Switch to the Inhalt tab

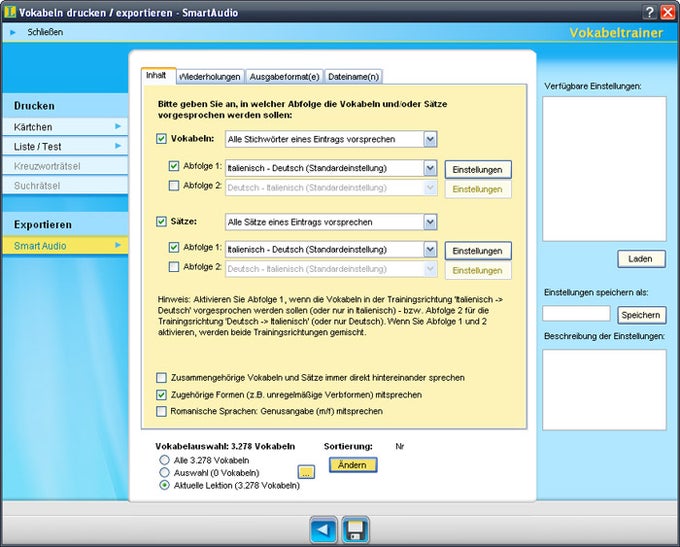158,75
